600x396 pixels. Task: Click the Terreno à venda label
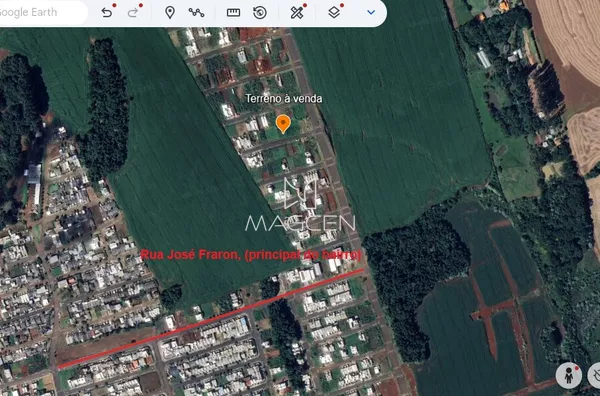[x=284, y=99]
